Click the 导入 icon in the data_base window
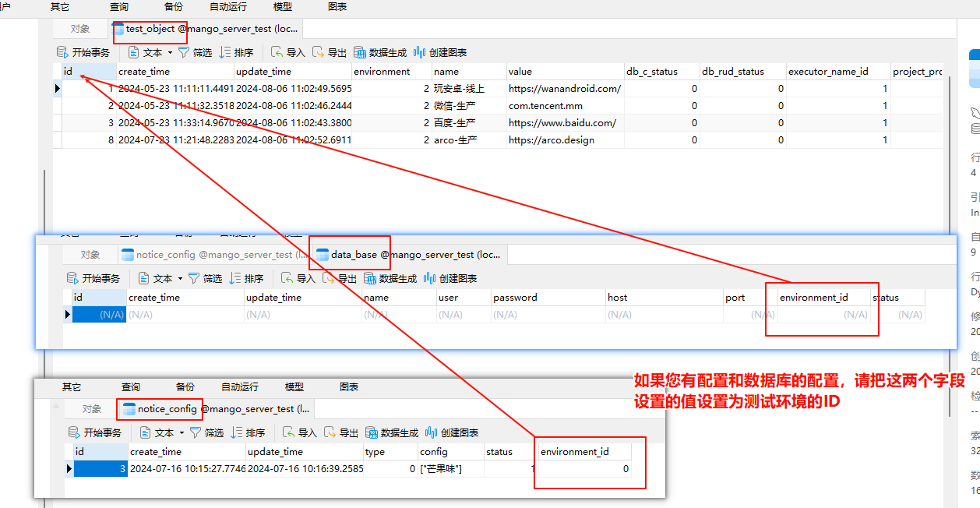The image size is (980, 508). 287,278
